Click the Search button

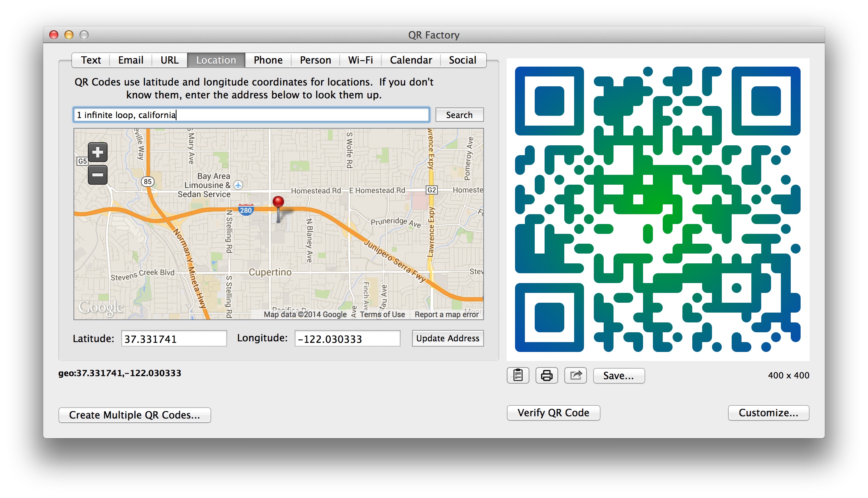pos(459,115)
